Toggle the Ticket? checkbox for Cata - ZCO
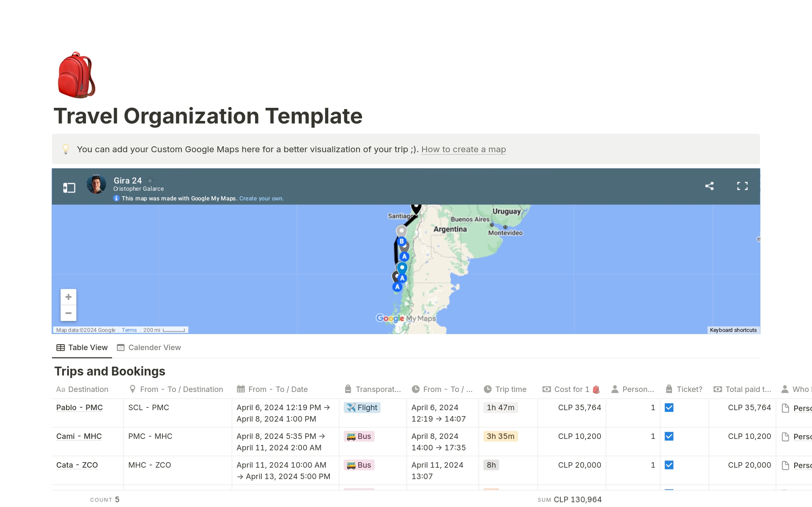Image resolution: width=812 pixels, height=507 pixels. pos(669,465)
